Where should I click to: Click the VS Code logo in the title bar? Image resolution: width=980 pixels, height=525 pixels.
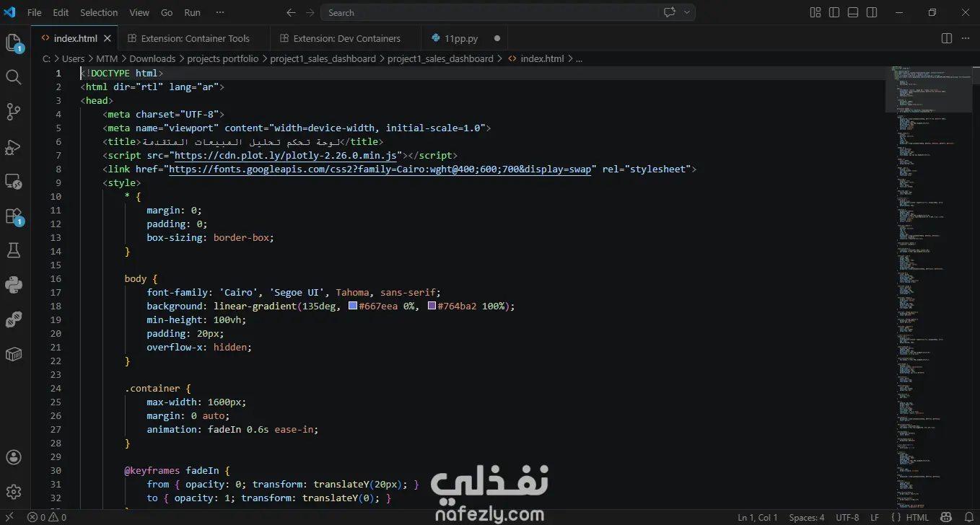(x=10, y=12)
